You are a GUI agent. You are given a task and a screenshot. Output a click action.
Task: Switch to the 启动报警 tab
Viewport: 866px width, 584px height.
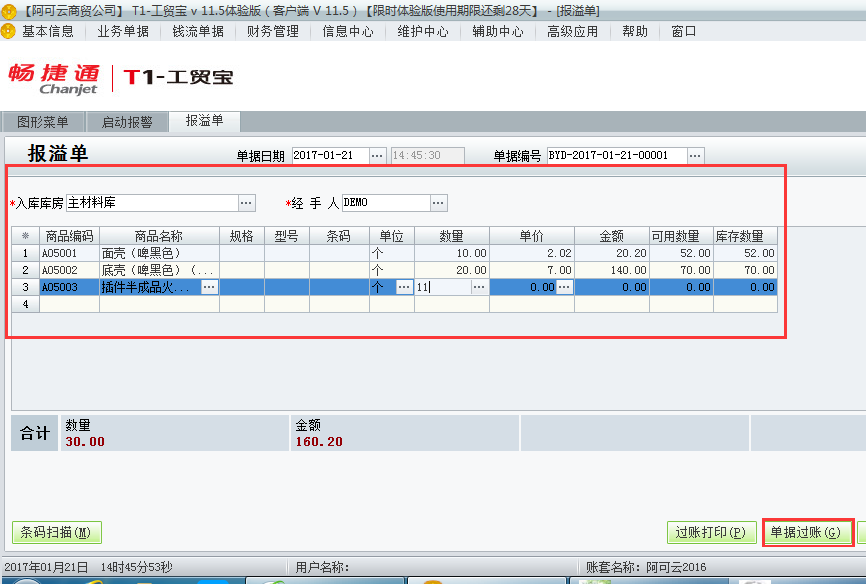coord(127,122)
